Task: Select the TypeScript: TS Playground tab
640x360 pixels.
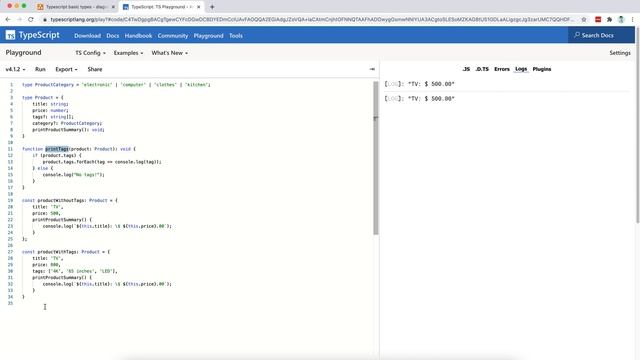Action: pyautogui.click(x=162, y=7)
